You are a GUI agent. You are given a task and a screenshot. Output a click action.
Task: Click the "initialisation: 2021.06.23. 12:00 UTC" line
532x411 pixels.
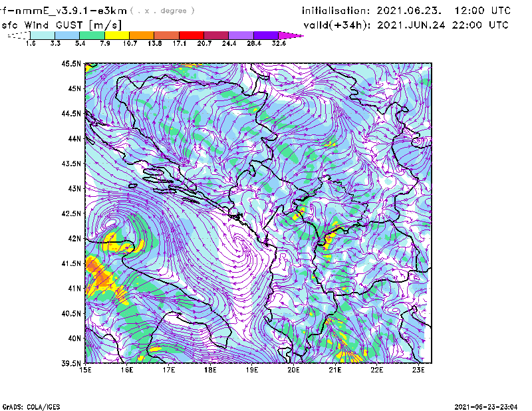click(406, 11)
